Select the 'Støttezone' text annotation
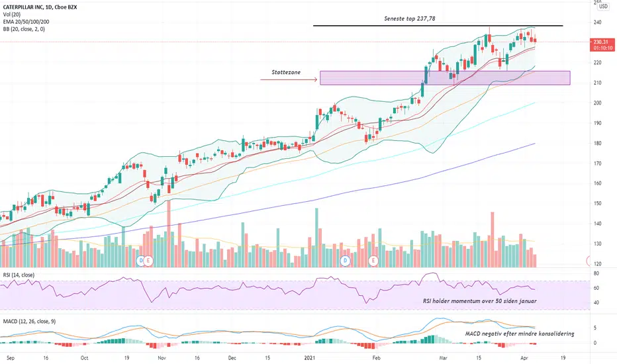Image resolution: width=617 pixels, height=364 pixels. pyautogui.click(x=286, y=72)
